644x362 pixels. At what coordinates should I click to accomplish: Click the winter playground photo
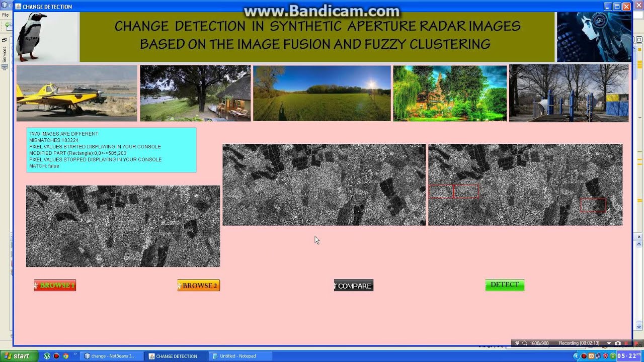click(569, 93)
